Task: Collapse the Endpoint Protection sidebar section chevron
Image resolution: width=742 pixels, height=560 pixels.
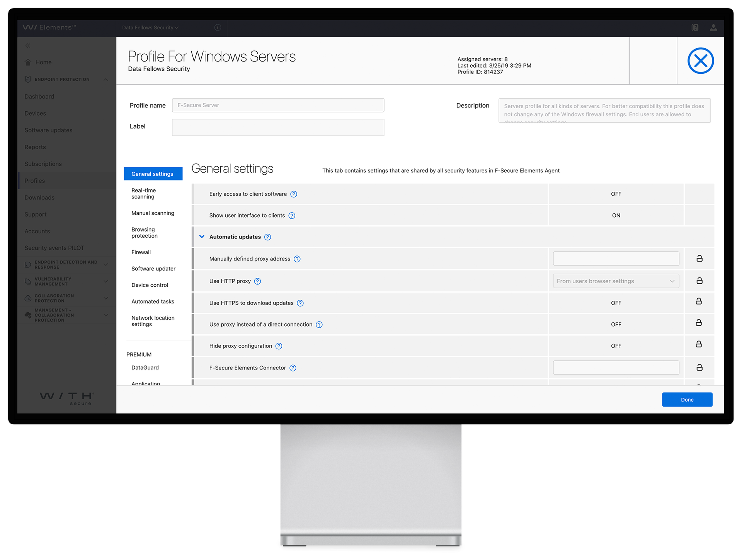Action: click(x=106, y=79)
